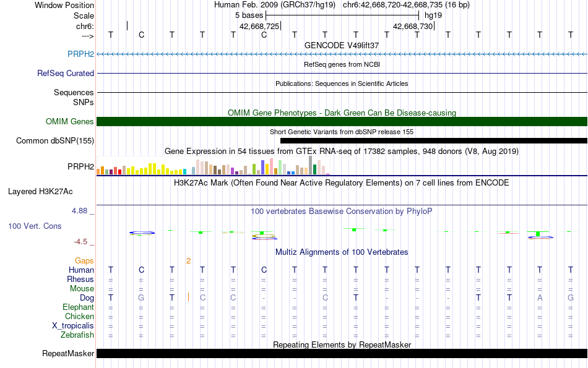This screenshot has width=588, height=368.
Task: Click Short Genetic Variants from dbSNP release 155
Action: tap(342, 132)
